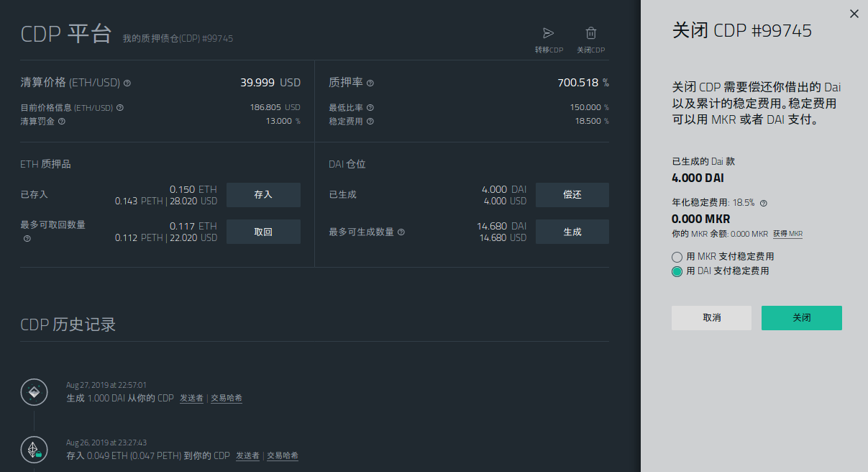Image resolution: width=868 pixels, height=472 pixels.
Task: Click the 生成 generate button
Action: tap(572, 232)
